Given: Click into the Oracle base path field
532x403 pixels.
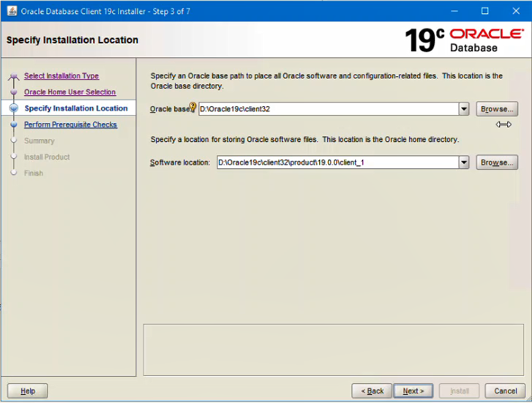Looking at the screenshot, I should 329,109.
